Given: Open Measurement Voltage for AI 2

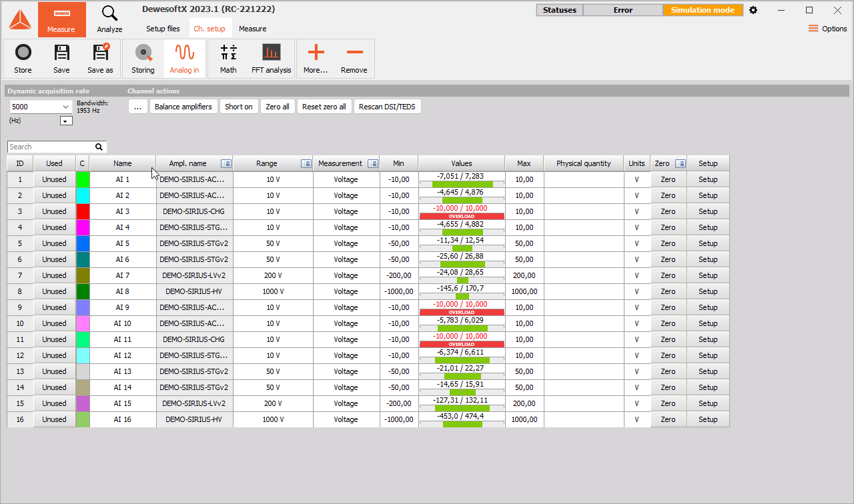Looking at the screenshot, I should pos(346,195).
